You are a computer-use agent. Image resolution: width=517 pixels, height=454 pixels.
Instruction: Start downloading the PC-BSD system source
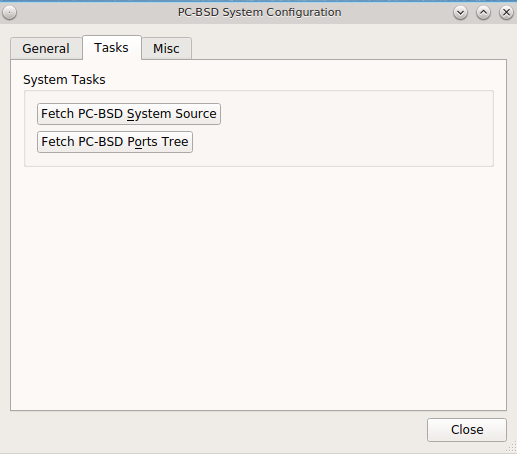tap(129, 114)
